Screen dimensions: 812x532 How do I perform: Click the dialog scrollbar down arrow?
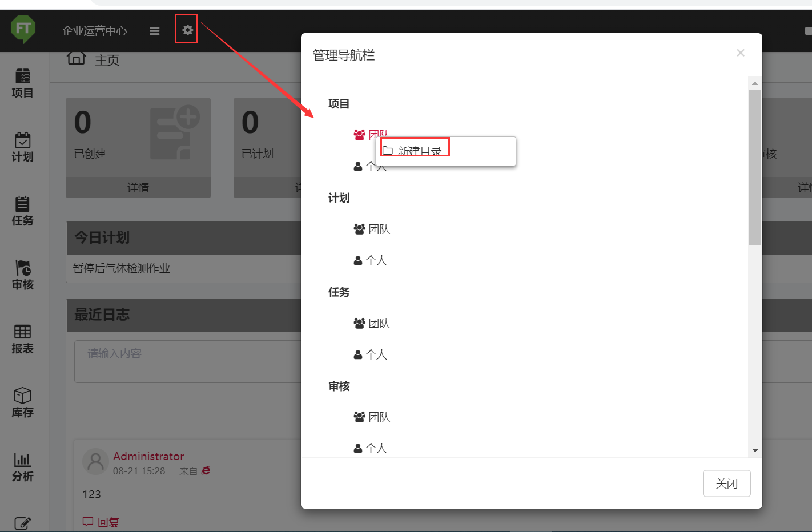[755, 450]
